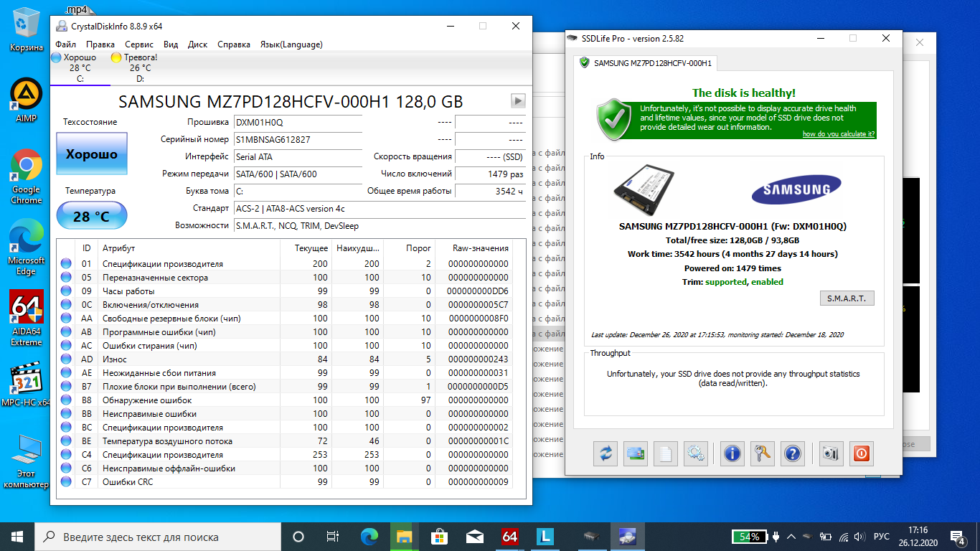The image size is (980, 551).
Task: Click the Число включений value 1479 раз
Action: click(490, 174)
